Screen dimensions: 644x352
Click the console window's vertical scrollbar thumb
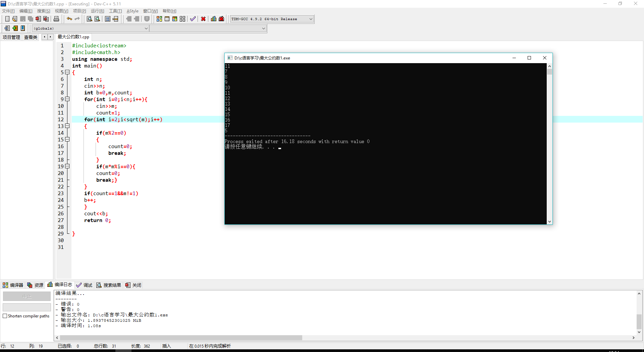(549, 72)
